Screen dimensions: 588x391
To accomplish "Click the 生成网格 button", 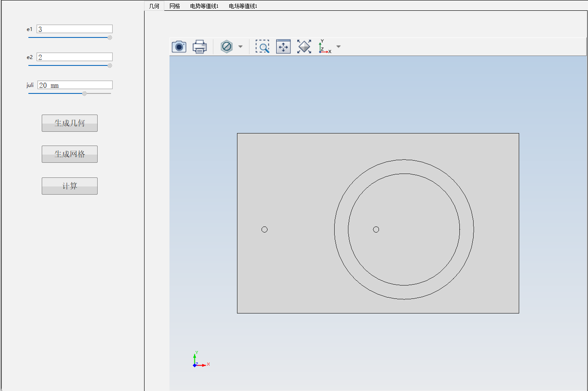I will (x=70, y=154).
